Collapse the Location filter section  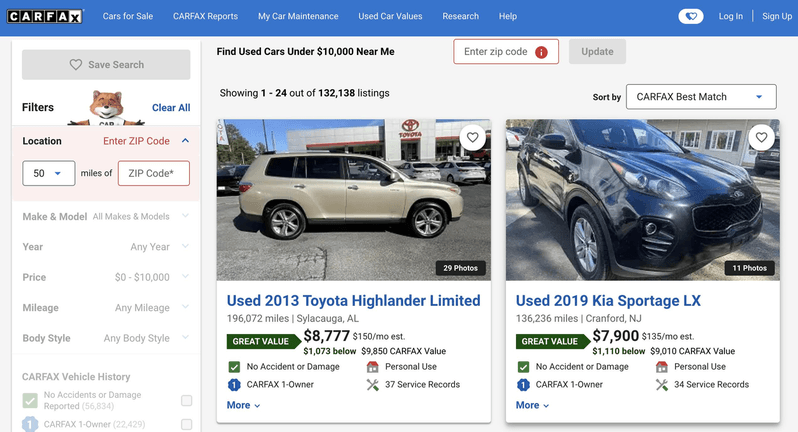click(185, 141)
